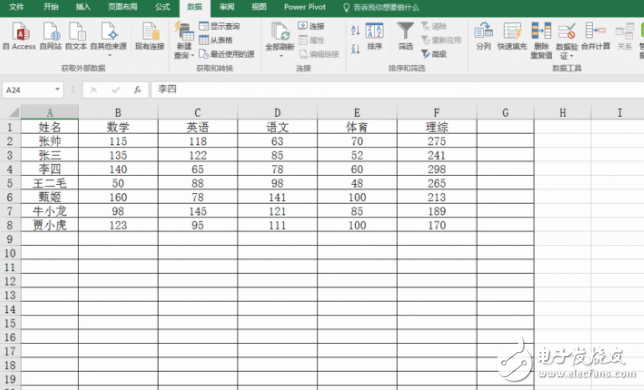
Task: Sort descending with the Z-to-A icon
Action: pyautogui.click(x=355, y=49)
